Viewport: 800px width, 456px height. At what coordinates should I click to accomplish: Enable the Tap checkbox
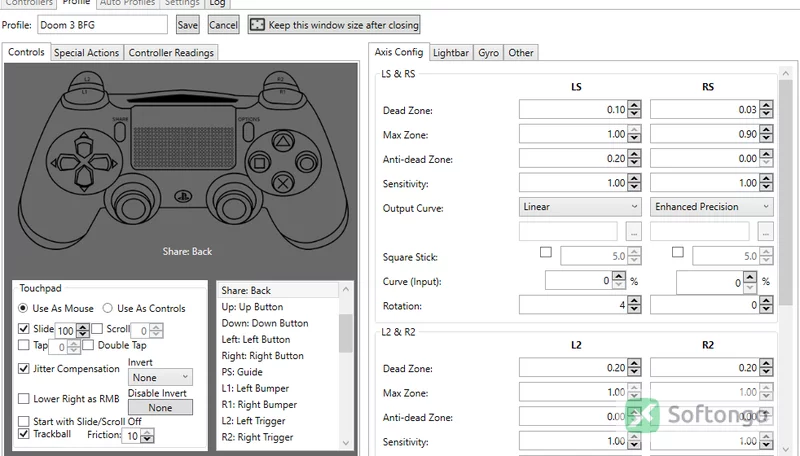[x=23, y=345]
